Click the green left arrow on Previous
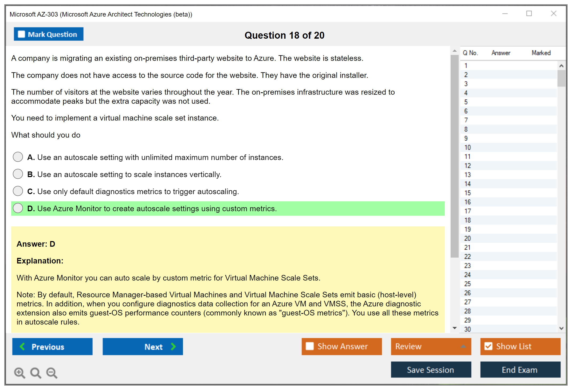574x392 pixels. pyautogui.click(x=23, y=347)
